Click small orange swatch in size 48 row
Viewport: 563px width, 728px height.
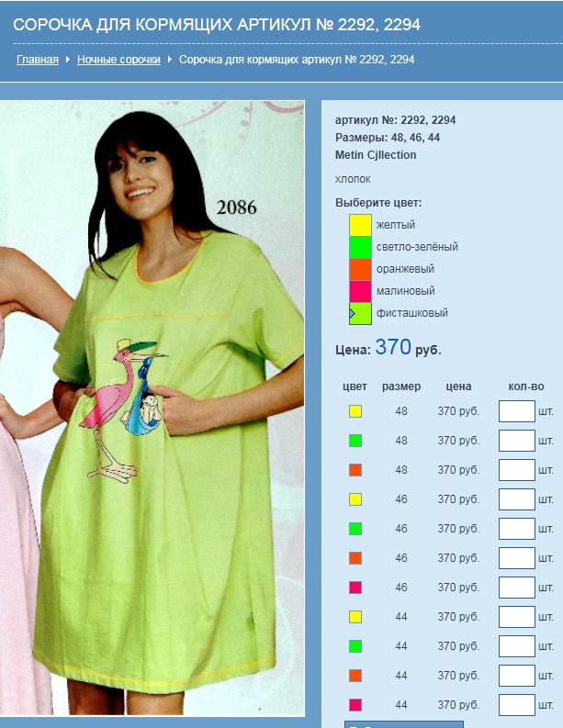click(x=355, y=470)
